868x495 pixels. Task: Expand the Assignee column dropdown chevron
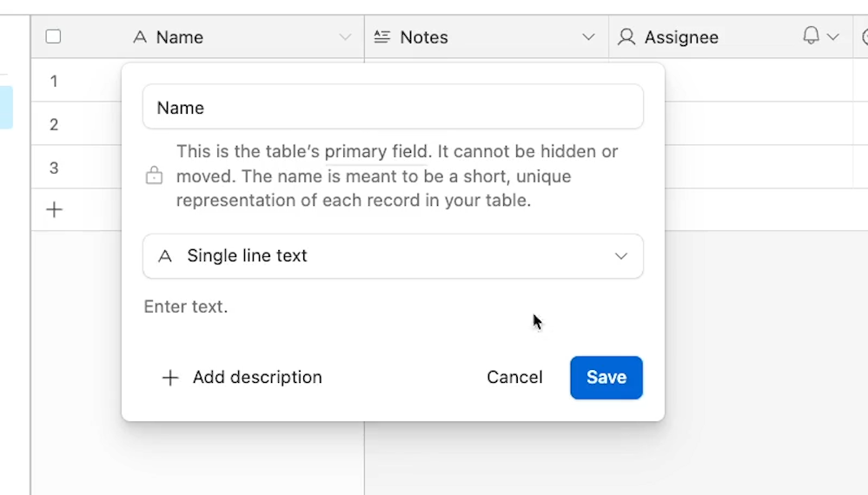click(x=833, y=37)
